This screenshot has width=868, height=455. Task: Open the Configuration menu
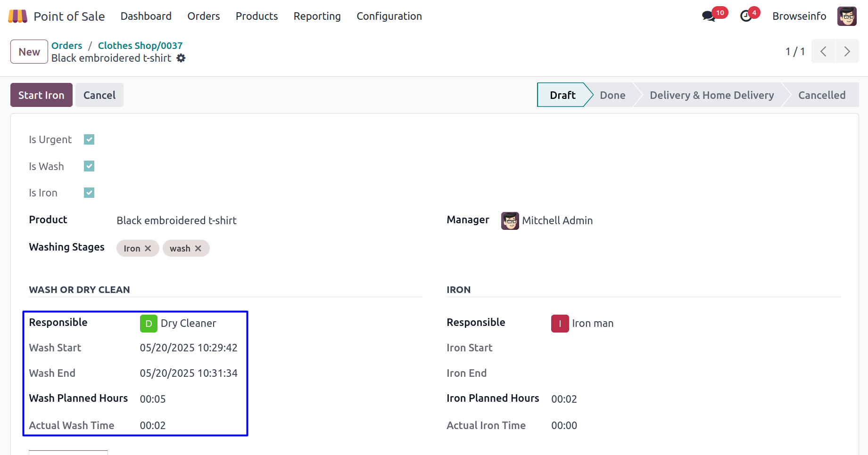point(389,16)
